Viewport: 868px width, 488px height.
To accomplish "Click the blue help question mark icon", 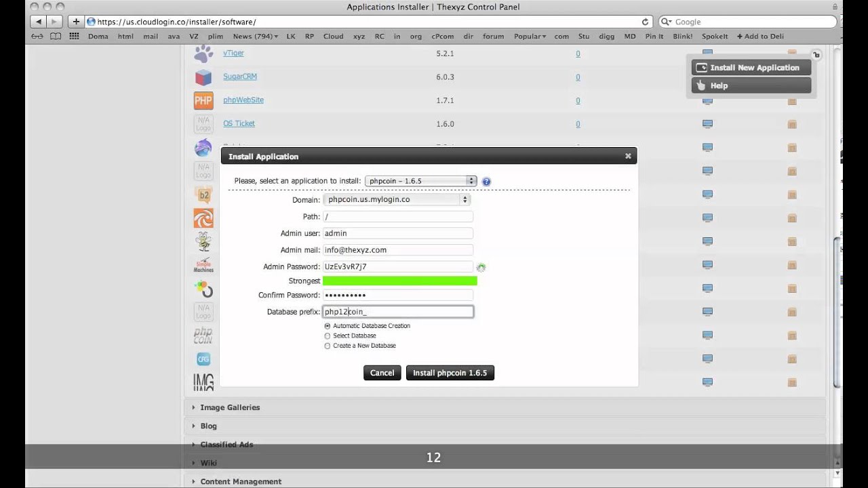I will pos(486,182).
